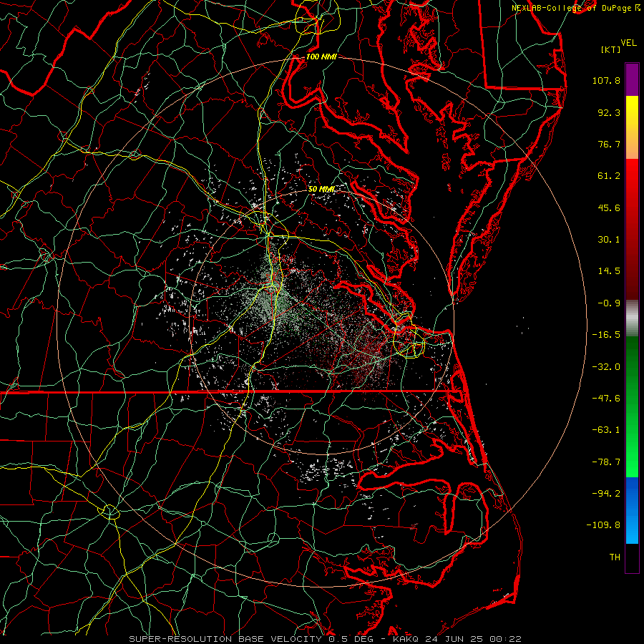
Task: Select the -32.0 scale value
Action: tap(606, 367)
